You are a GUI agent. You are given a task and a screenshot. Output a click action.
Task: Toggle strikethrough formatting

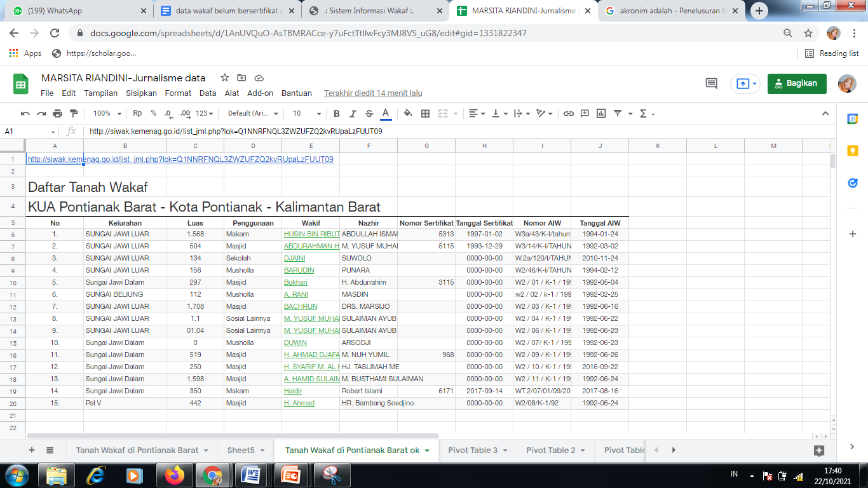369,114
